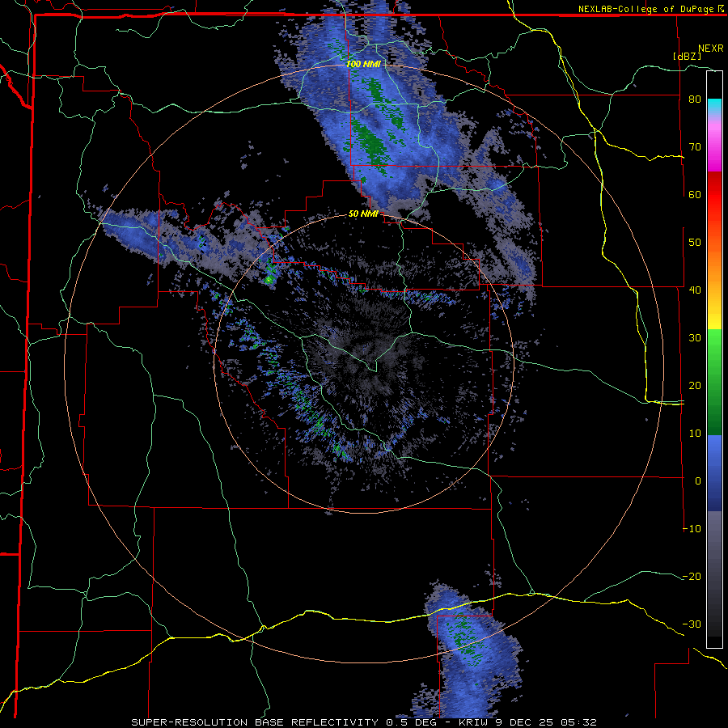
Task: Click the [dBZ] units label
Action: pos(687,56)
